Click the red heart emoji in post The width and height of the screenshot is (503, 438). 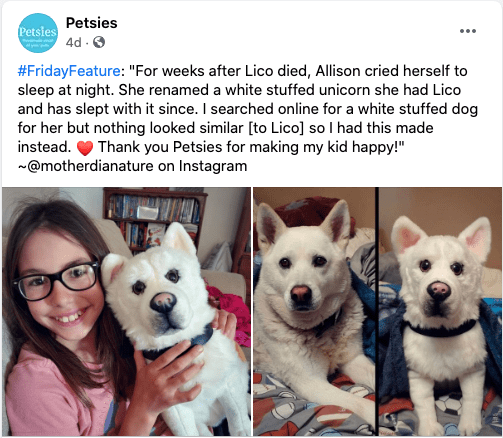tap(85, 148)
